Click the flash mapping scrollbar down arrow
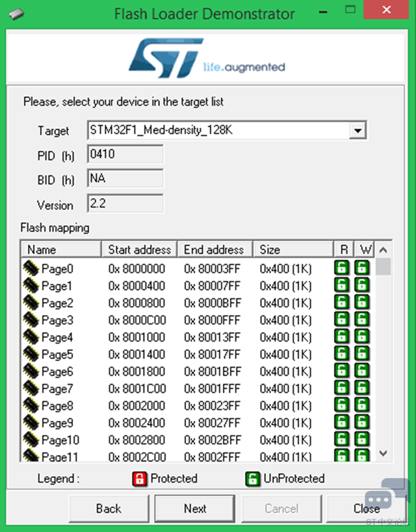The height and width of the screenshot is (532, 416). click(x=383, y=453)
